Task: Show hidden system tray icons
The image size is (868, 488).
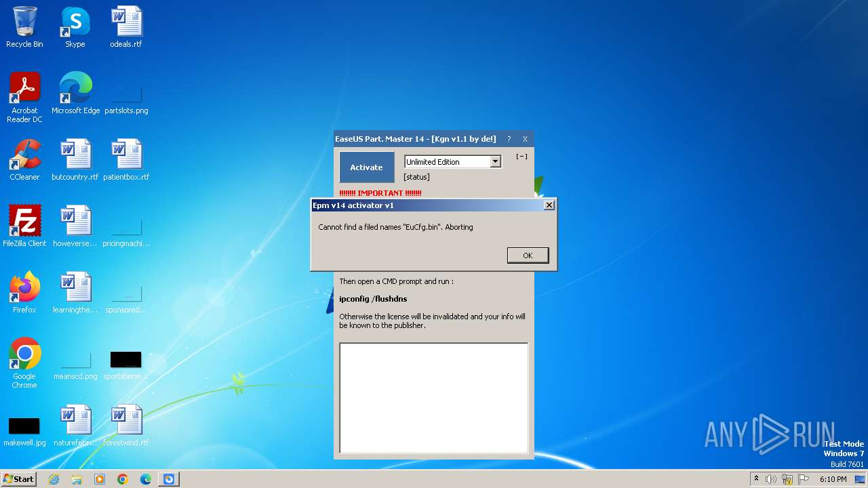Action: [x=756, y=479]
